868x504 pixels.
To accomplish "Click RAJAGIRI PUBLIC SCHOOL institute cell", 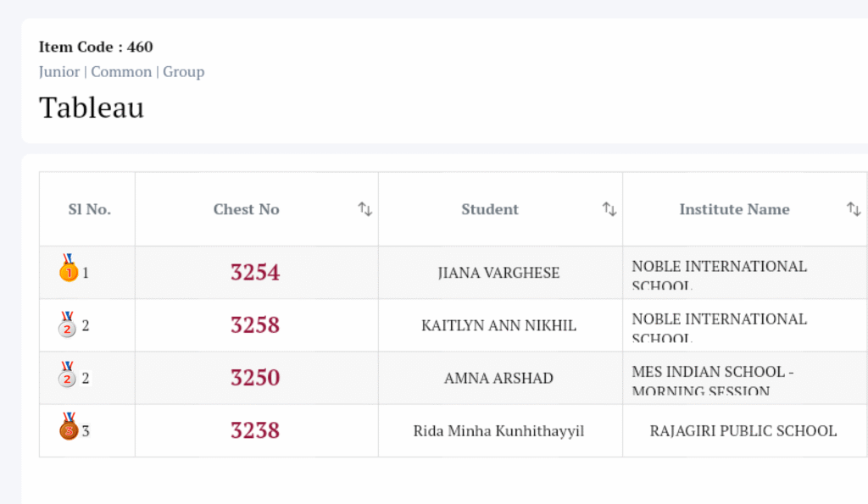I will click(743, 430).
